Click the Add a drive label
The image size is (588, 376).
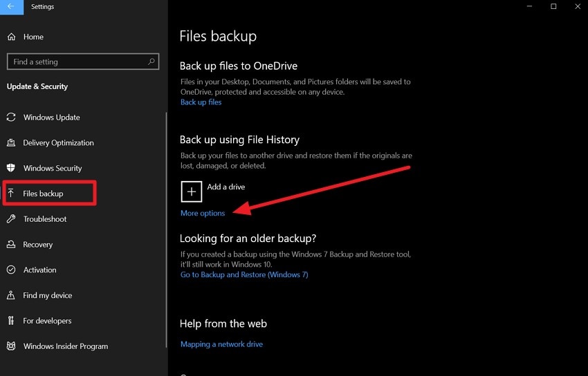point(226,187)
